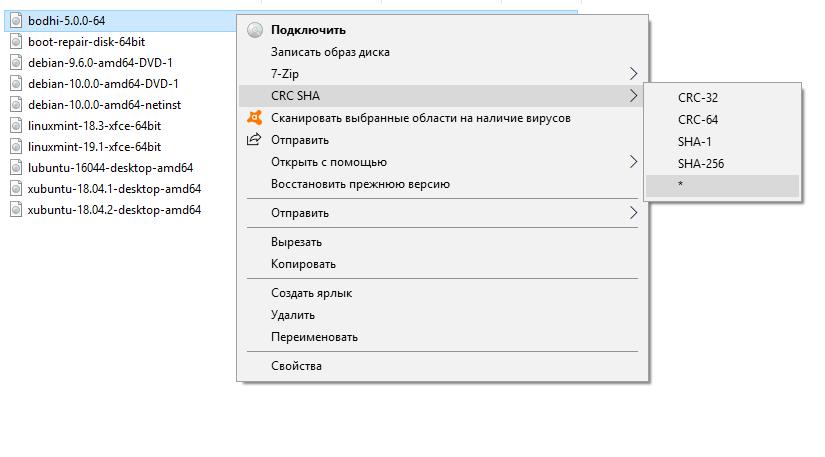Click the Avast antivirus scan icon
The image size is (825, 457).
point(255,118)
